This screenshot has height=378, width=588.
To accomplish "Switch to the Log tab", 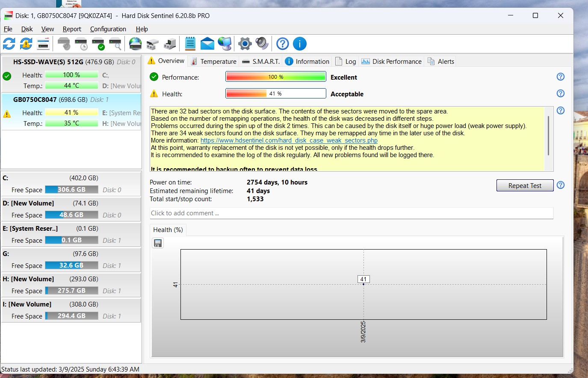I will [346, 61].
